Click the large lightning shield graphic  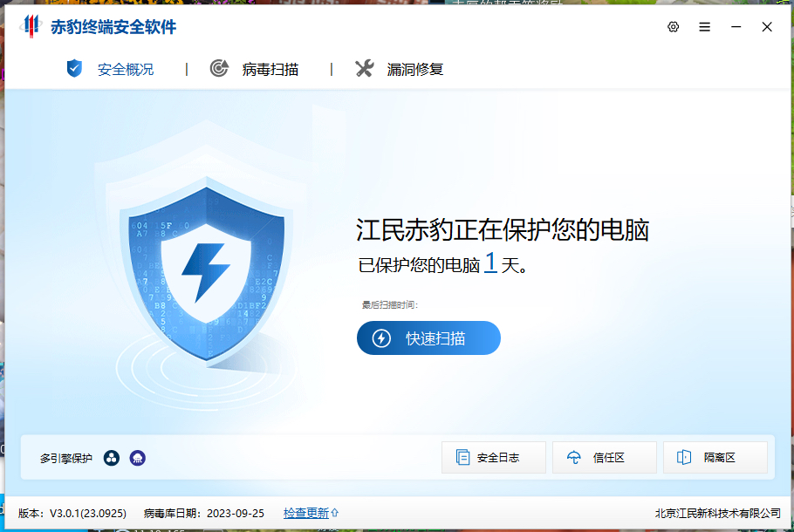pyautogui.click(x=206, y=273)
